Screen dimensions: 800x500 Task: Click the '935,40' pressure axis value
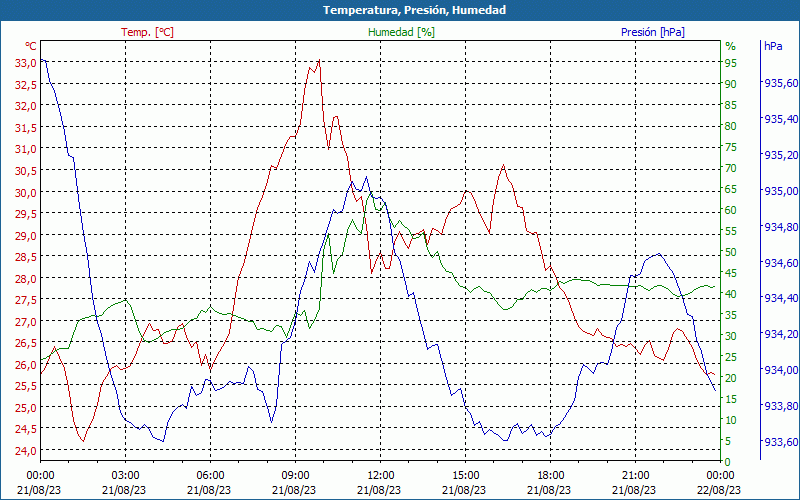pos(781,119)
